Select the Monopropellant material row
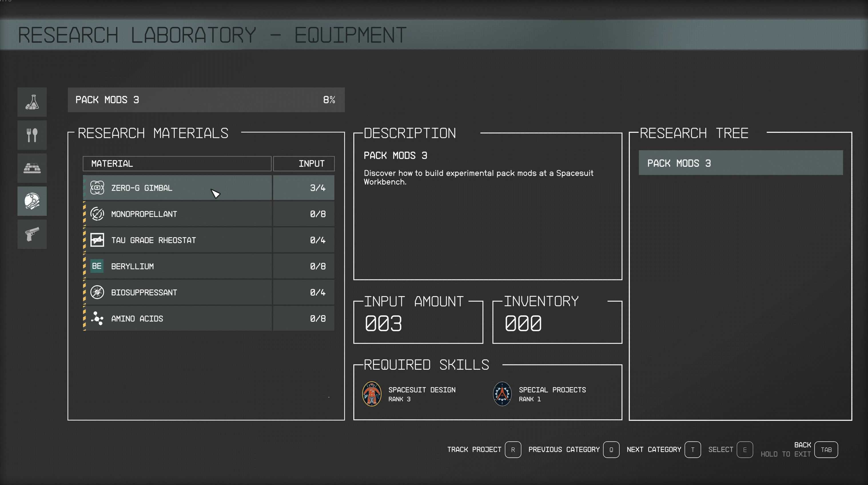 pos(177,214)
